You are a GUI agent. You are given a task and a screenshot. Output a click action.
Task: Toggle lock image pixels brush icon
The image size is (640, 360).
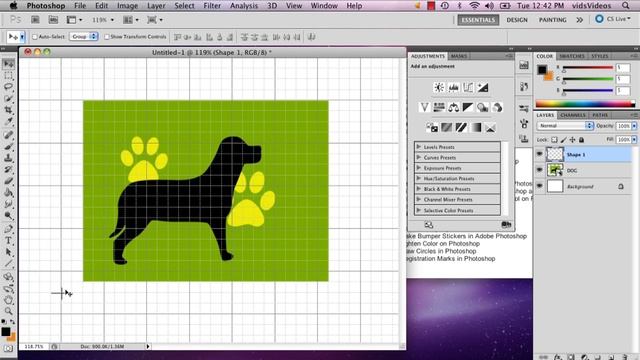(x=564, y=140)
